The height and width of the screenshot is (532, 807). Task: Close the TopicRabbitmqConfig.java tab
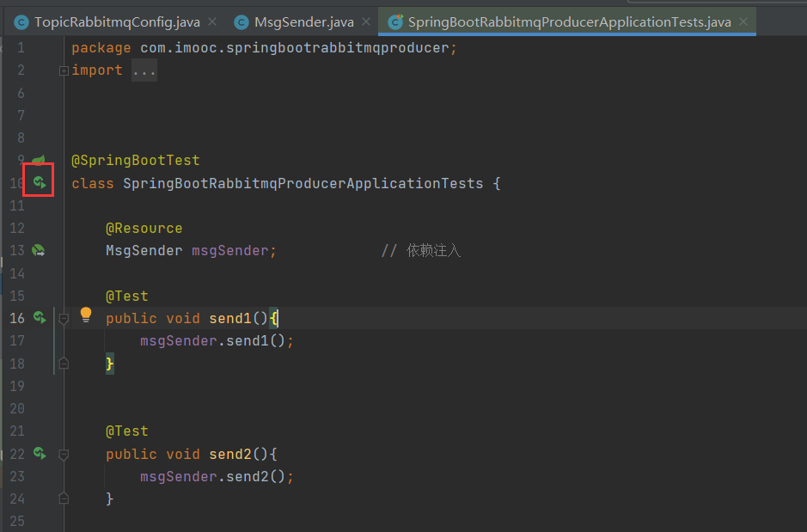pyautogui.click(x=212, y=21)
